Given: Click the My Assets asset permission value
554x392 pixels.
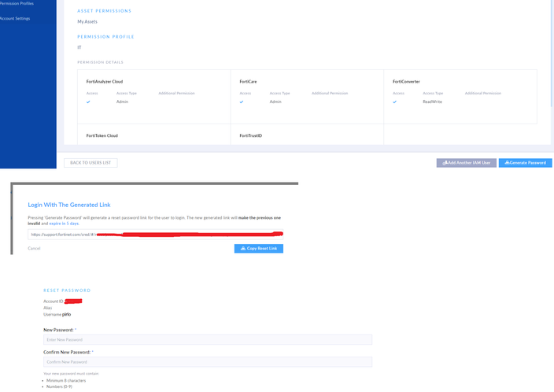Looking at the screenshot, I should tap(87, 21).
